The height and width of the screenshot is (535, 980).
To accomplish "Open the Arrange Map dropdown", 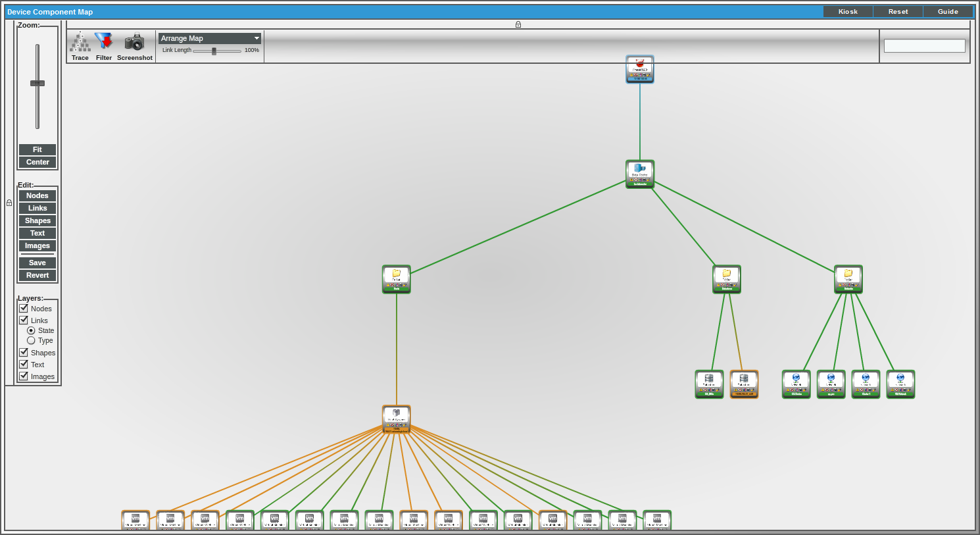I will (x=209, y=38).
